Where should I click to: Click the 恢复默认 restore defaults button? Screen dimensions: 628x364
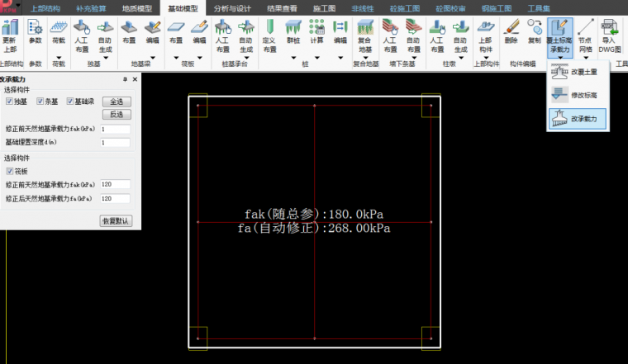click(116, 220)
